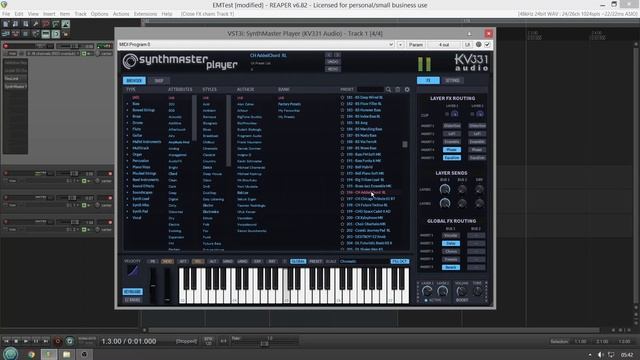Adjust the Layer 2 Bus 1 send knob

click(x=444, y=203)
